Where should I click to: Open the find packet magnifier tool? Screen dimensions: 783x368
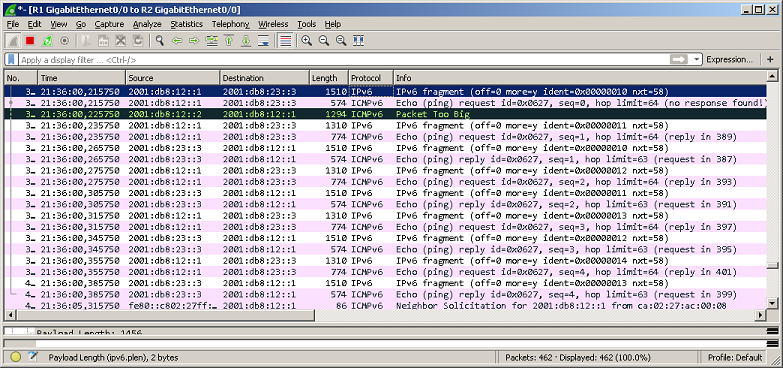[160, 41]
